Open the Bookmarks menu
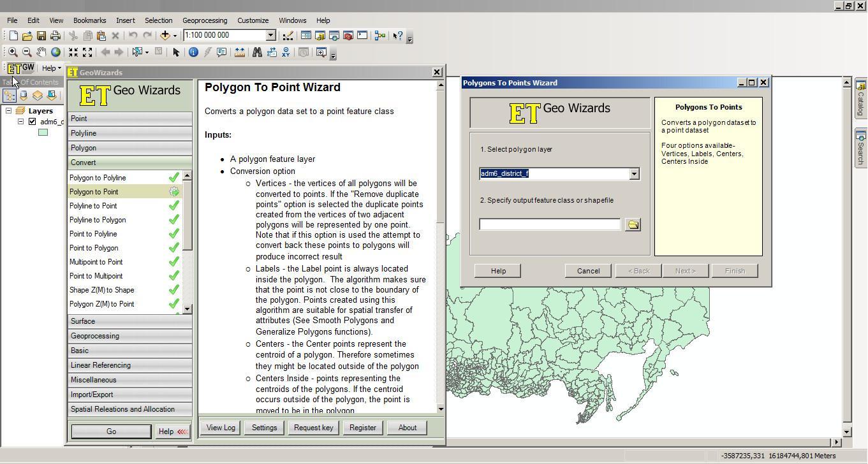Screen dimensions: 868x464 (90, 20)
